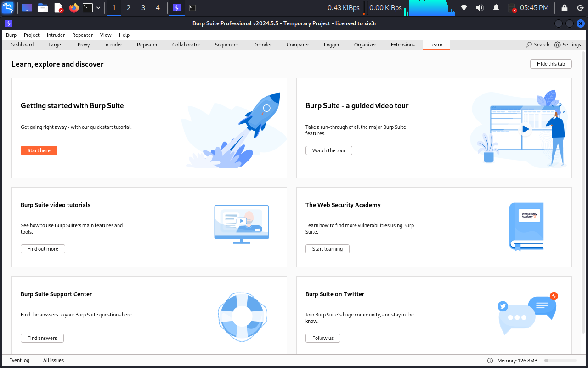Click the volume speaker icon
The width and height of the screenshot is (588, 368).
pyautogui.click(x=480, y=8)
